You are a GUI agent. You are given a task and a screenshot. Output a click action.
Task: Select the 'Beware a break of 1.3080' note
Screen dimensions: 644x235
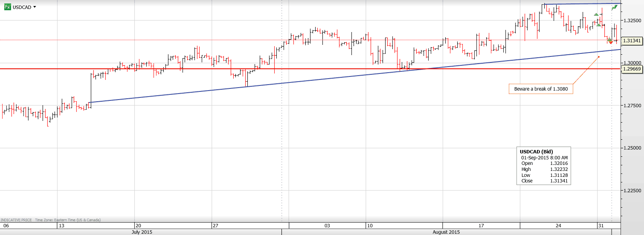(x=540, y=89)
